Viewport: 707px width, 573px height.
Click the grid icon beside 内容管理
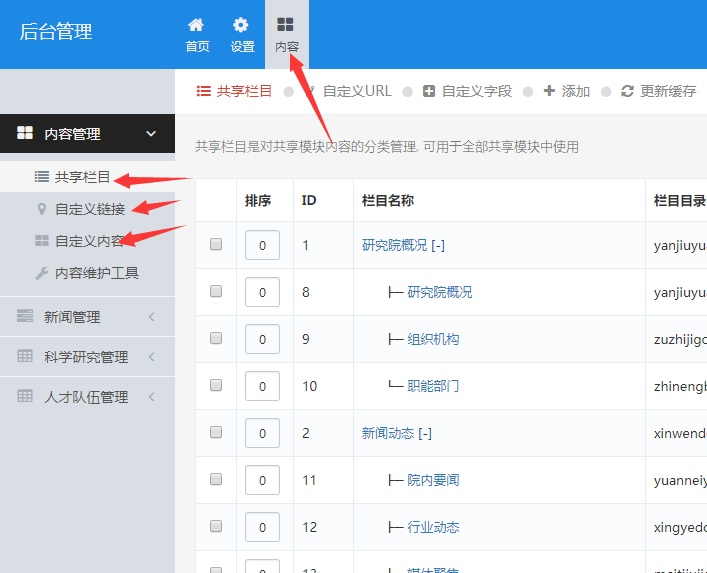pos(25,133)
